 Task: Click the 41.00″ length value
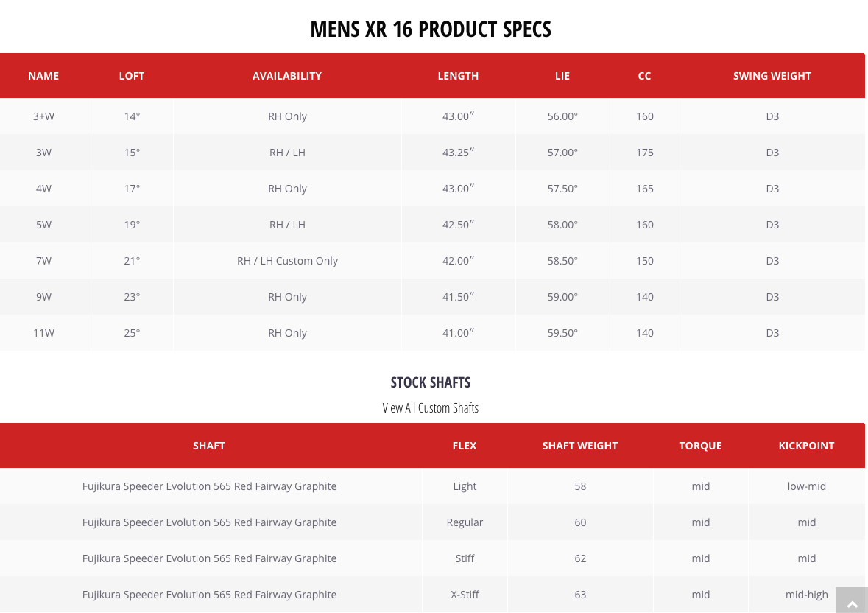pos(459,332)
